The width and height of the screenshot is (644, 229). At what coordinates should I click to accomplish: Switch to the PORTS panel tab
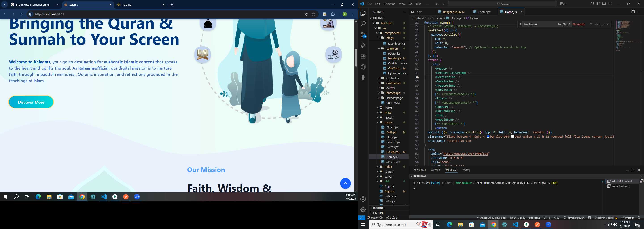click(x=466, y=170)
